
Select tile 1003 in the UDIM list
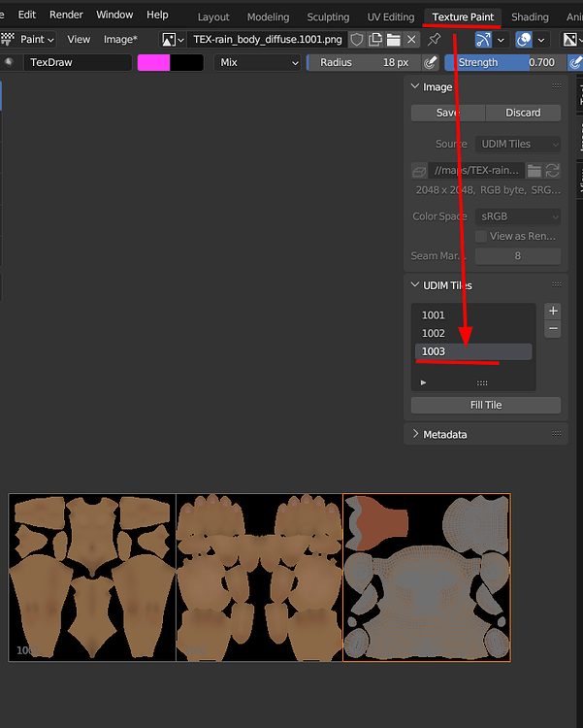(473, 351)
